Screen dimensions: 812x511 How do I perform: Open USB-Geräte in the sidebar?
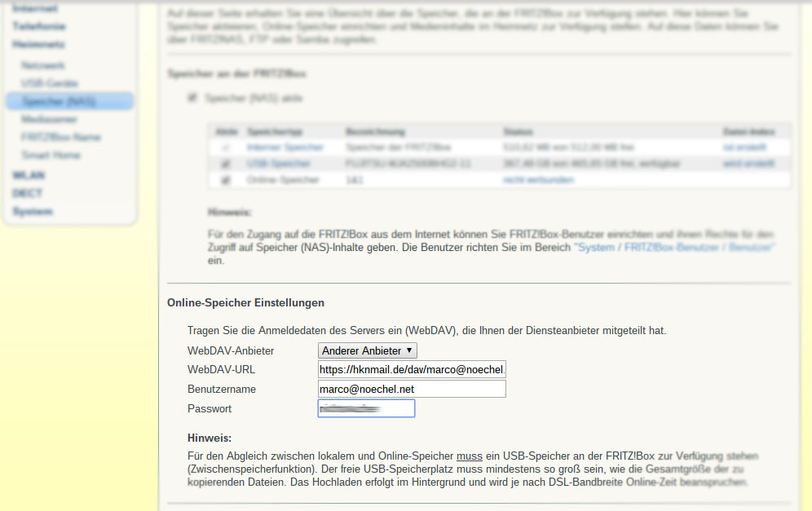(50, 83)
